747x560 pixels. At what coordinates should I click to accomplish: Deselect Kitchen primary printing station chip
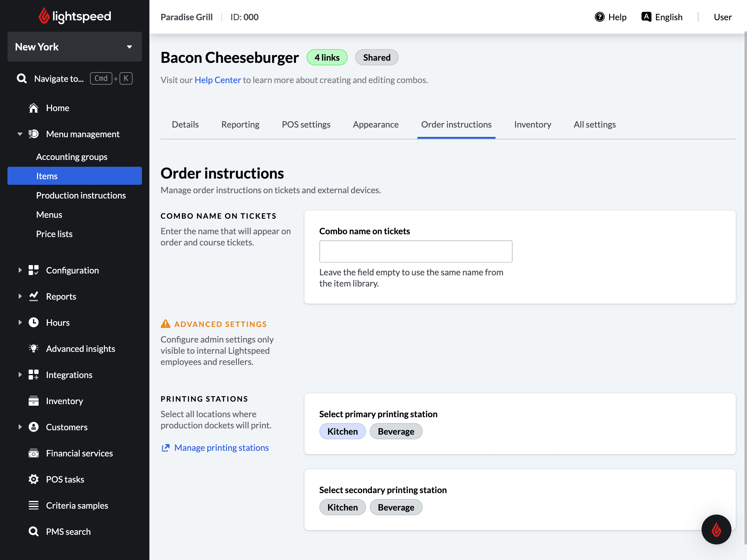pyautogui.click(x=342, y=432)
